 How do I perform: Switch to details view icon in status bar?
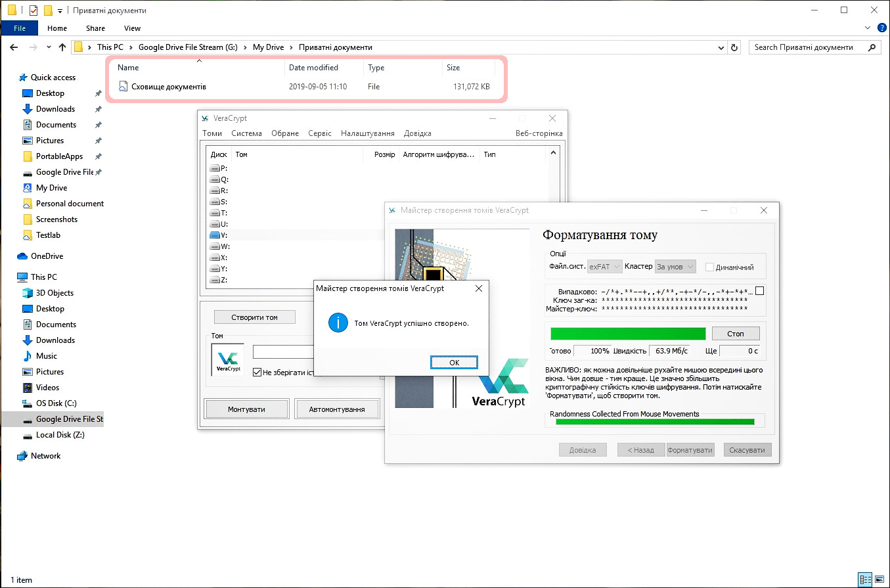[866, 580]
